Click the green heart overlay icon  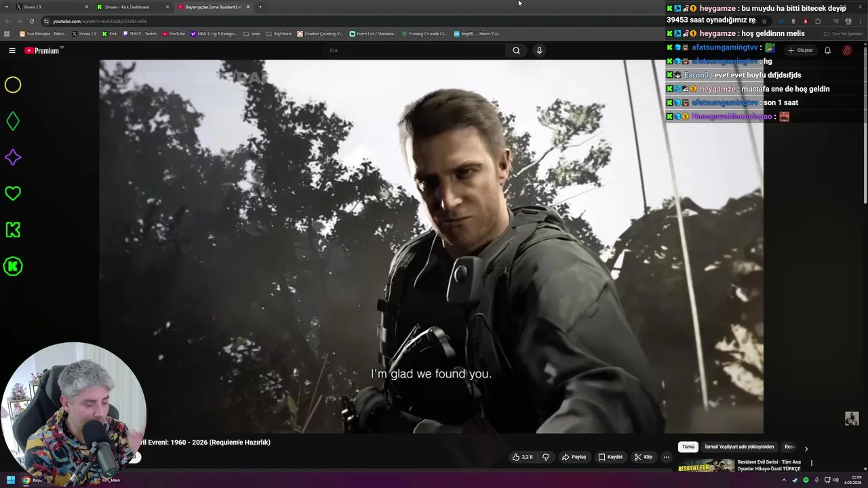(x=13, y=194)
